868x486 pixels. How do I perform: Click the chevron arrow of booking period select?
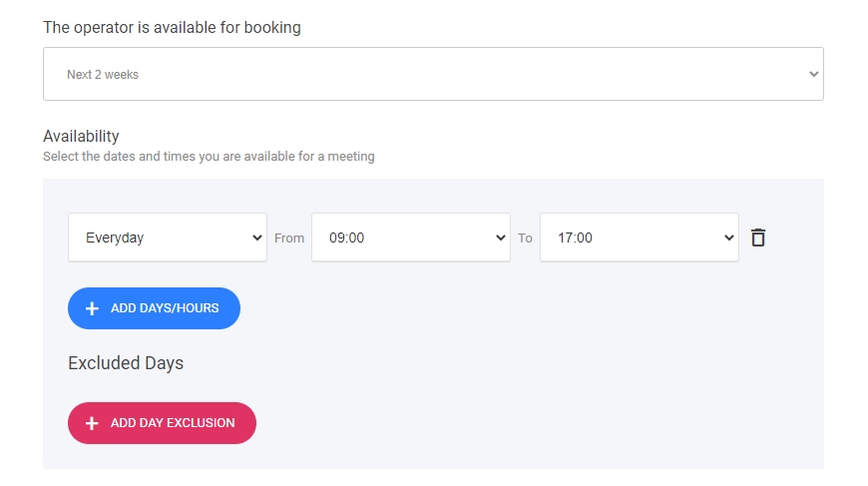pos(813,74)
